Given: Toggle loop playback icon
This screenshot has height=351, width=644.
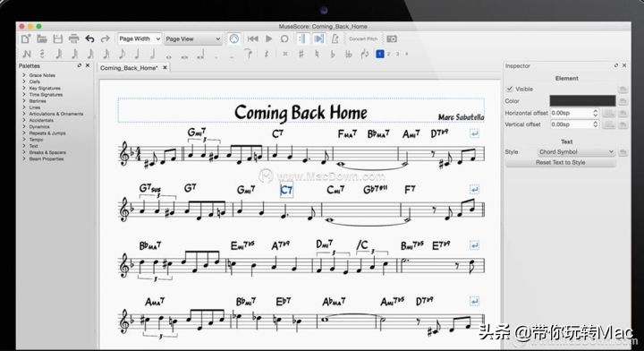Looking at the screenshot, I should [x=284, y=39].
